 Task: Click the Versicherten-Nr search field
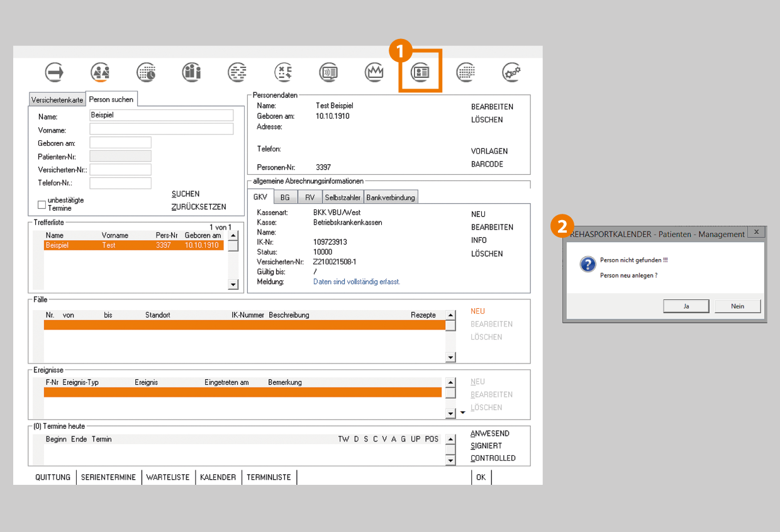coord(121,170)
